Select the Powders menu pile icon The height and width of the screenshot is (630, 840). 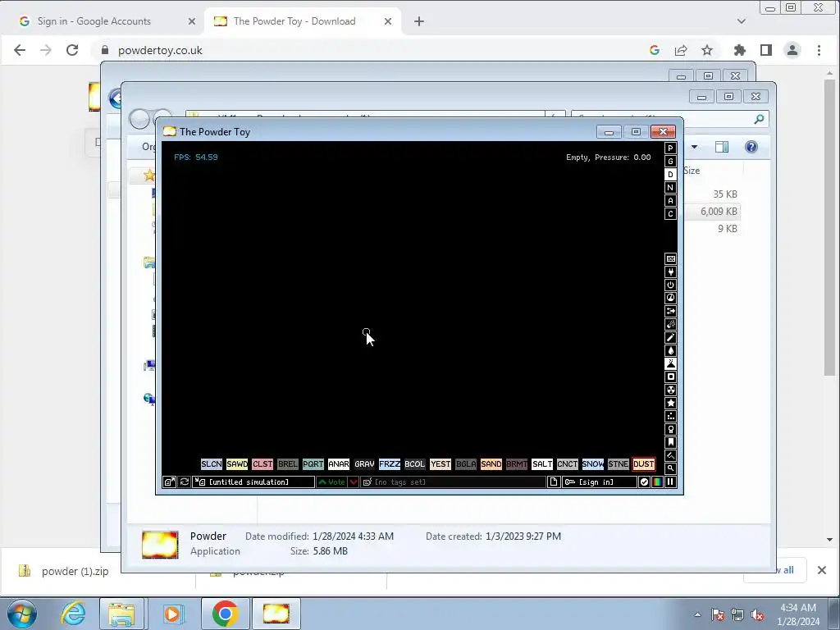point(670,363)
